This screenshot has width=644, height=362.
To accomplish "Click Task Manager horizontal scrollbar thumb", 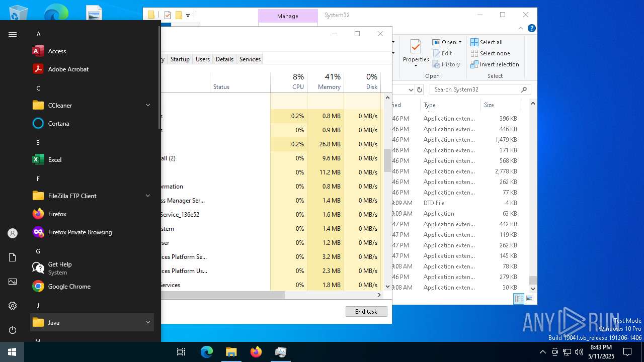I will click(x=222, y=295).
